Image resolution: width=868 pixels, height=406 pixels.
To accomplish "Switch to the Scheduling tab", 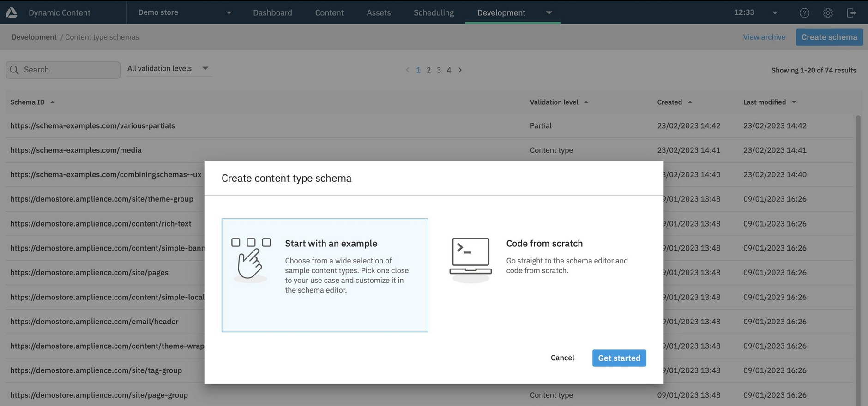I will click(x=434, y=13).
